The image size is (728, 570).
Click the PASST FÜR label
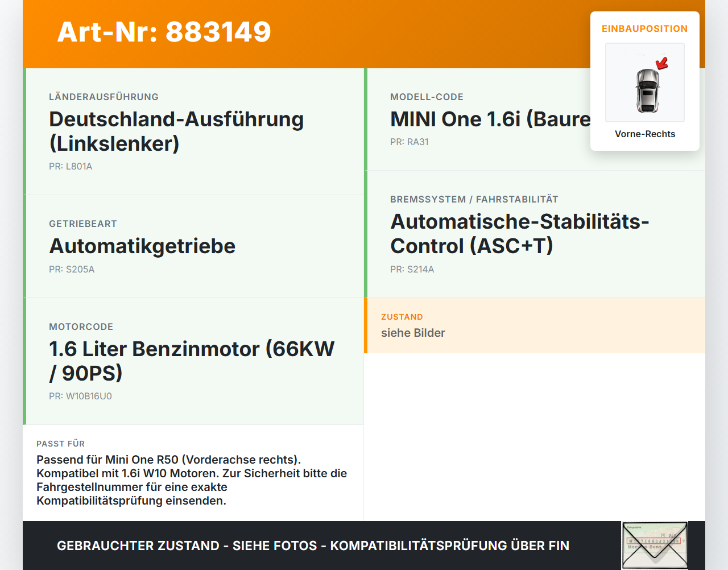(x=60, y=444)
